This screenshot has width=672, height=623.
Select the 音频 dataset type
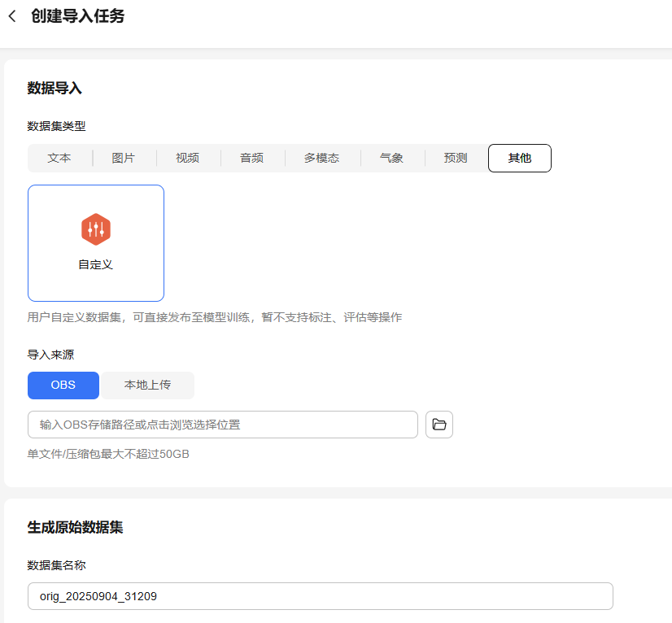point(251,158)
